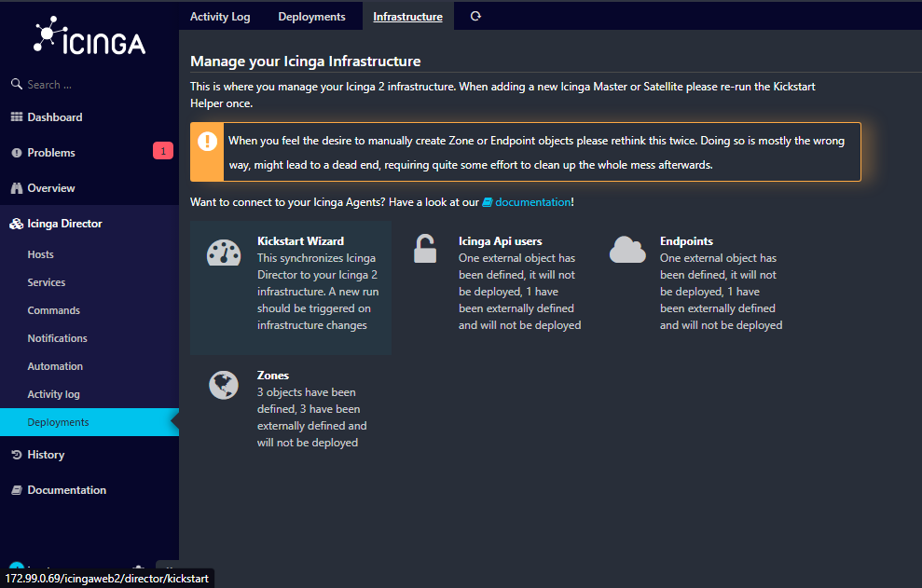Click the Zones globe icon

[x=224, y=385]
